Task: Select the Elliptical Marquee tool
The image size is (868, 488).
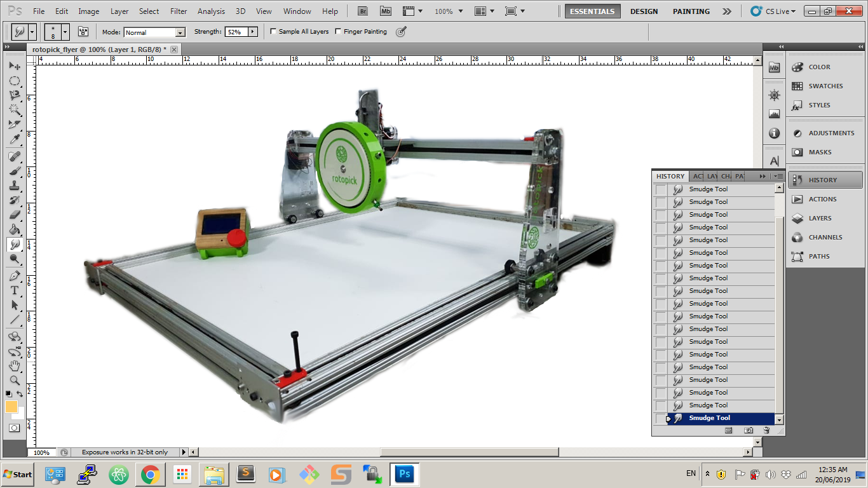Action: click(15, 81)
